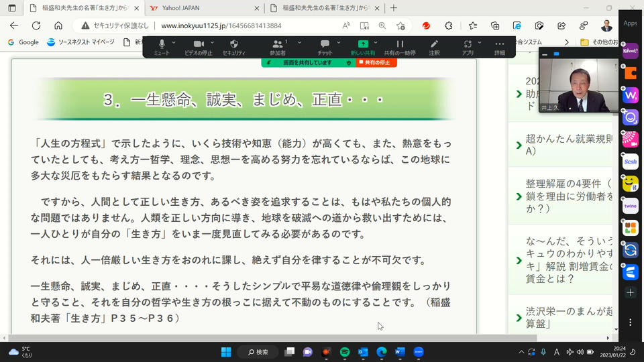Open browser extensions puzzle icon

tap(449, 25)
